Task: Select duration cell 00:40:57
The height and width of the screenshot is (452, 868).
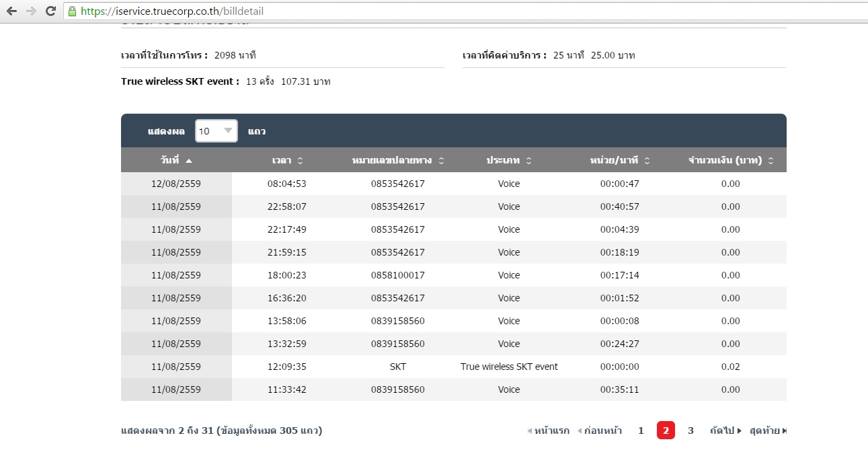Action: [x=620, y=206]
